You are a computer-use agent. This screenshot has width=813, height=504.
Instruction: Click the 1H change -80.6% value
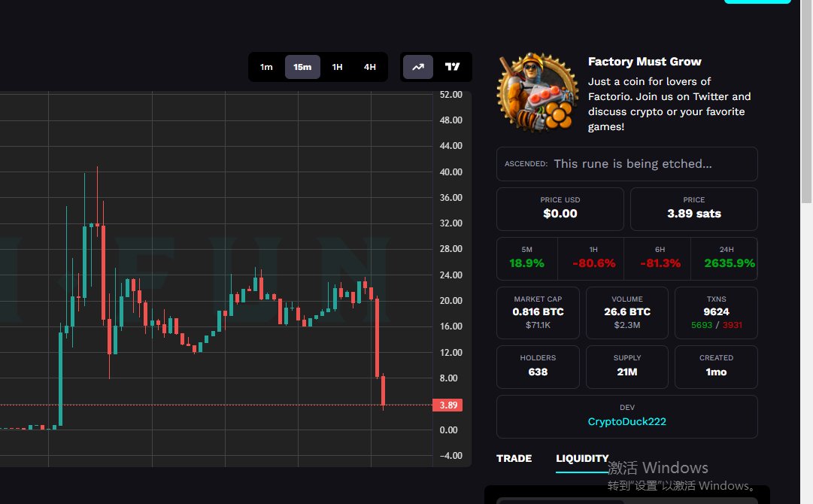(593, 263)
